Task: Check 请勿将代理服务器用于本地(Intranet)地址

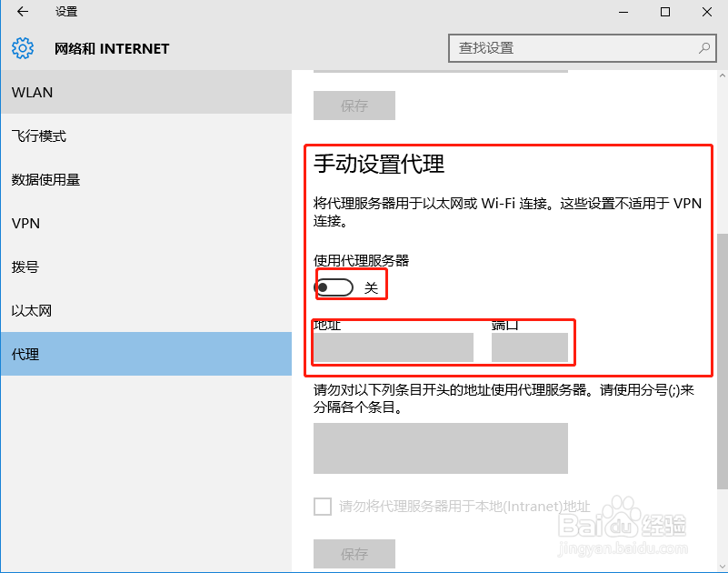Action: click(323, 507)
